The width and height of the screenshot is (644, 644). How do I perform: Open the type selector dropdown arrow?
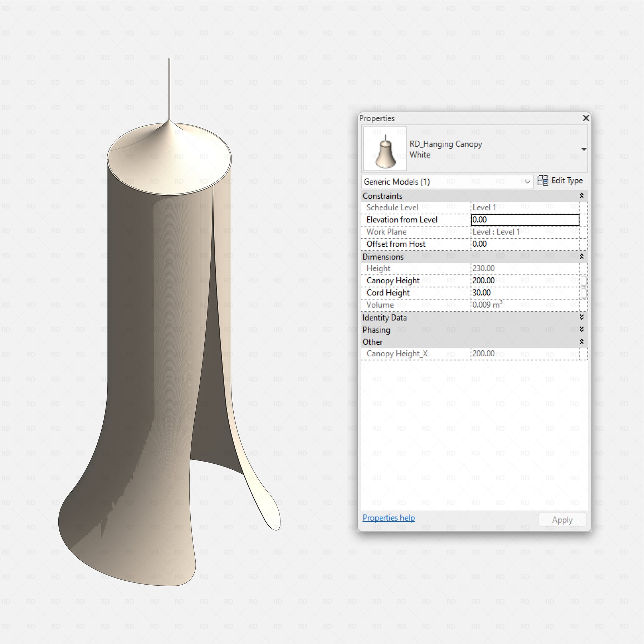tap(584, 149)
